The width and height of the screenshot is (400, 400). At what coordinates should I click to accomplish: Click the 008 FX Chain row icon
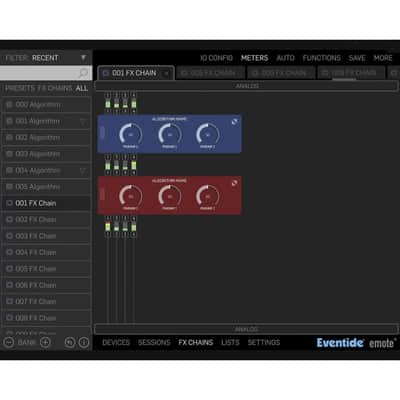click(10, 318)
